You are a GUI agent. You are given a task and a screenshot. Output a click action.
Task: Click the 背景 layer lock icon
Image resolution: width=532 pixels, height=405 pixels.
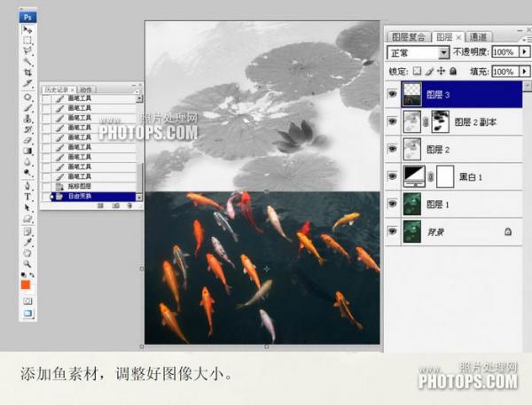[x=507, y=231]
